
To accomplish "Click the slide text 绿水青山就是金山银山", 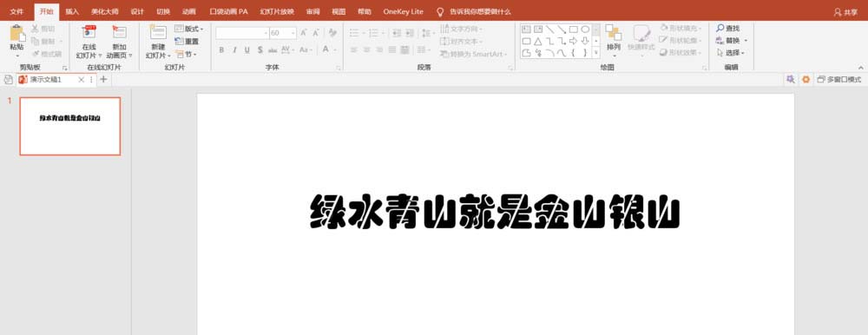I will pyautogui.click(x=495, y=211).
